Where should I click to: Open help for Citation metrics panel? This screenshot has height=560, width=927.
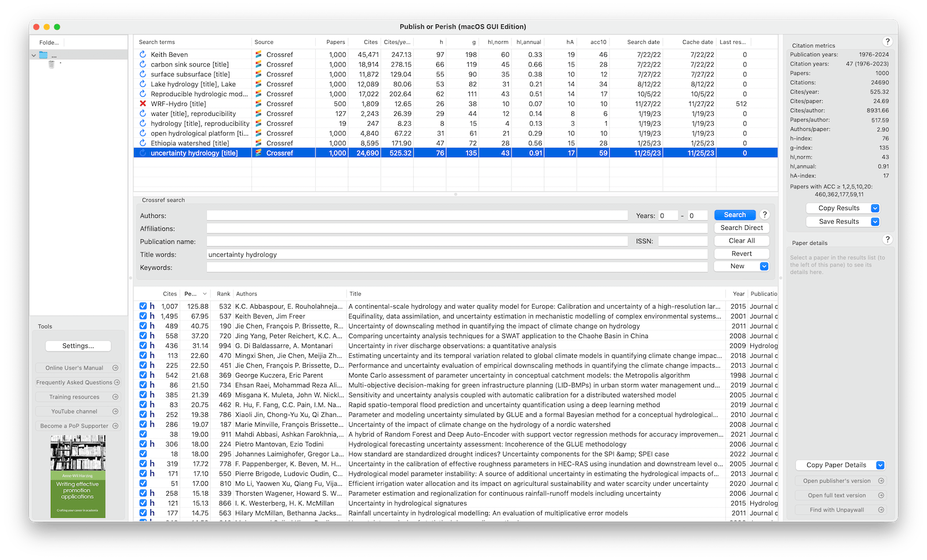[887, 42]
